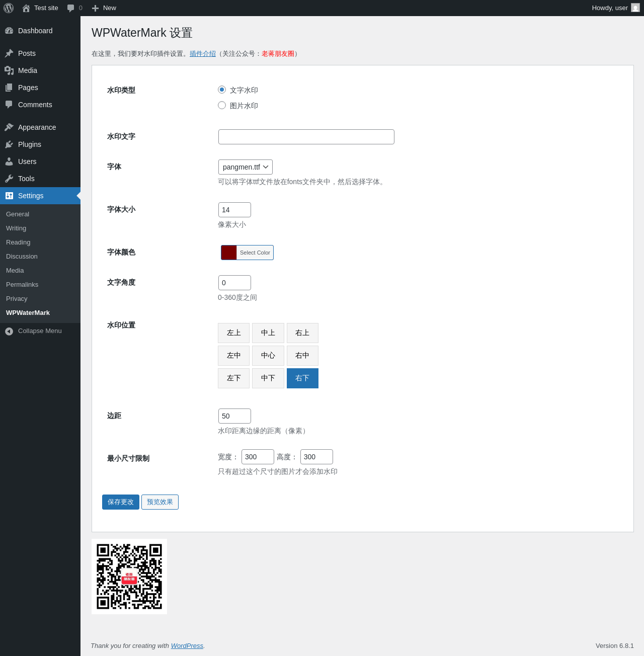The height and width of the screenshot is (656, 644).
Task: Click the Posts pushpin icon
Action: click(9, 53)
